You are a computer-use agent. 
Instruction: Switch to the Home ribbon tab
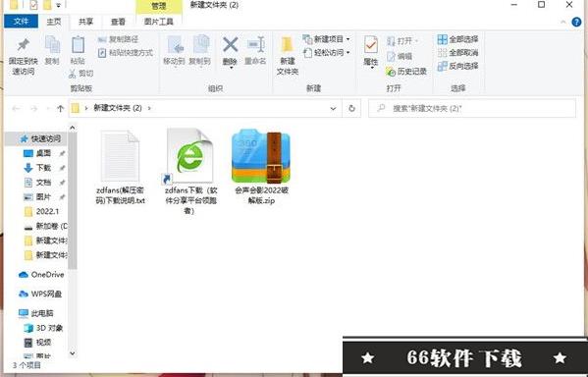click(x=54, y=22)
